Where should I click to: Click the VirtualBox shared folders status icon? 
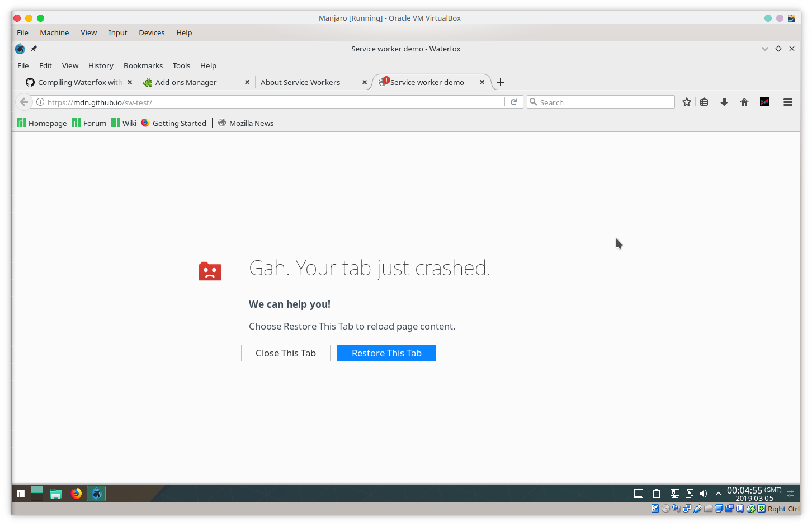(x=708, y=509)
